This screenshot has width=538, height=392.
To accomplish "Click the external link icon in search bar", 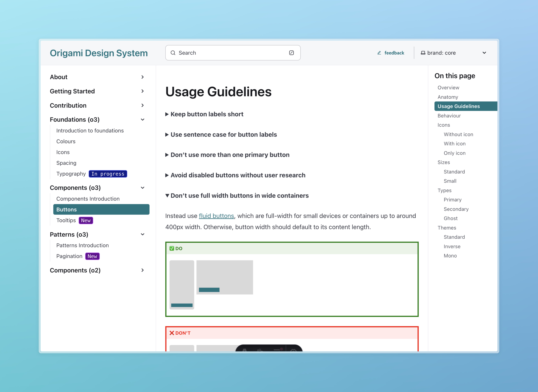I will [292, 53].
